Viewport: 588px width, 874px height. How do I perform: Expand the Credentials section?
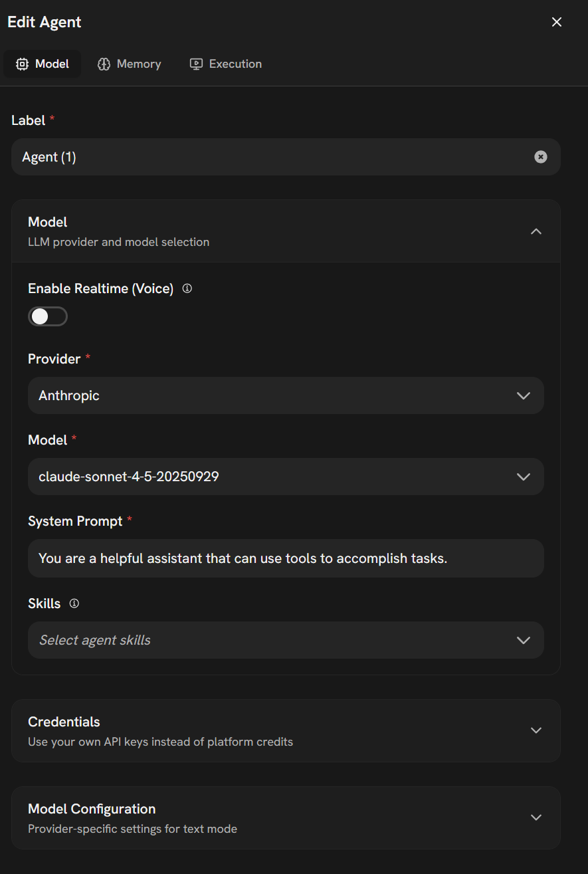[286, 730]
